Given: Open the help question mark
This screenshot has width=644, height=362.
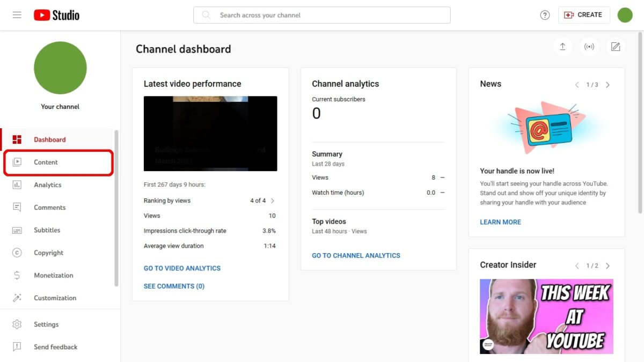Looking at the screenshot, I should point(545,15).
